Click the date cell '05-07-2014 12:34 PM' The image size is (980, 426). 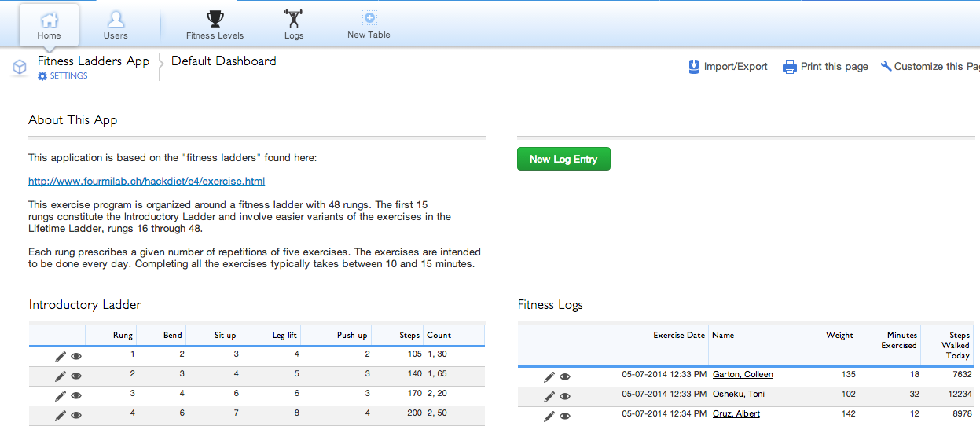663,413
